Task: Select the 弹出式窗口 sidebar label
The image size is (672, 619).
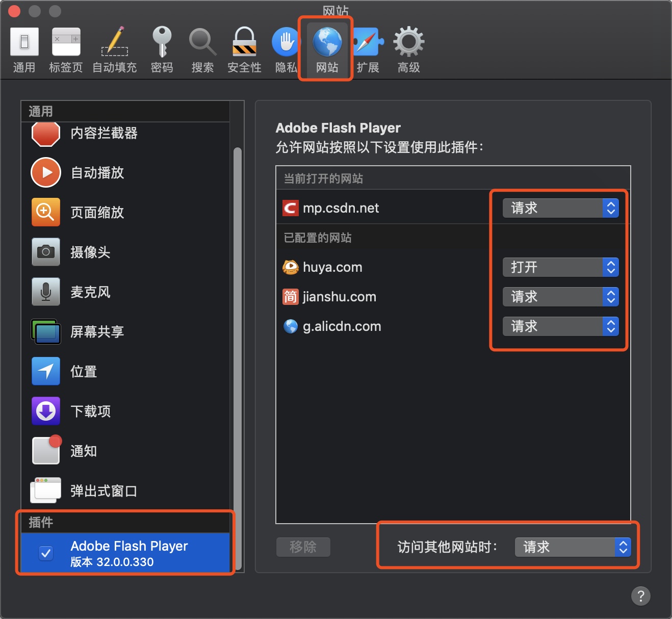Action: pos(104,491)
